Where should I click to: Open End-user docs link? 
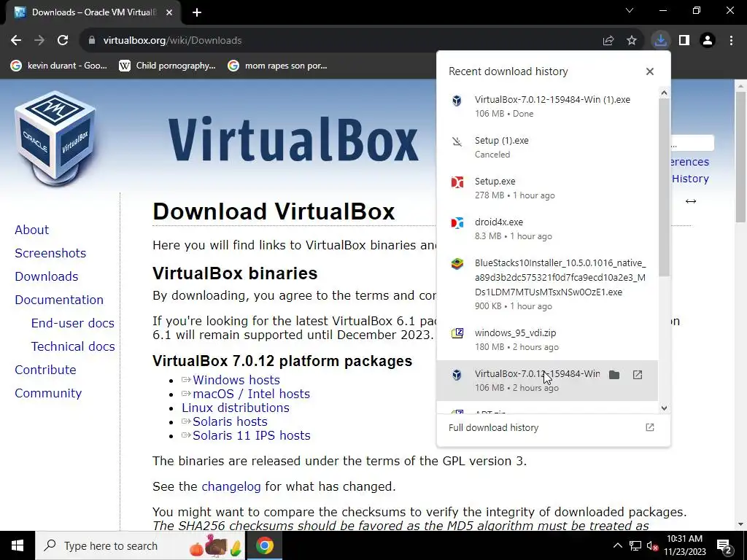(x=72, y=323)
